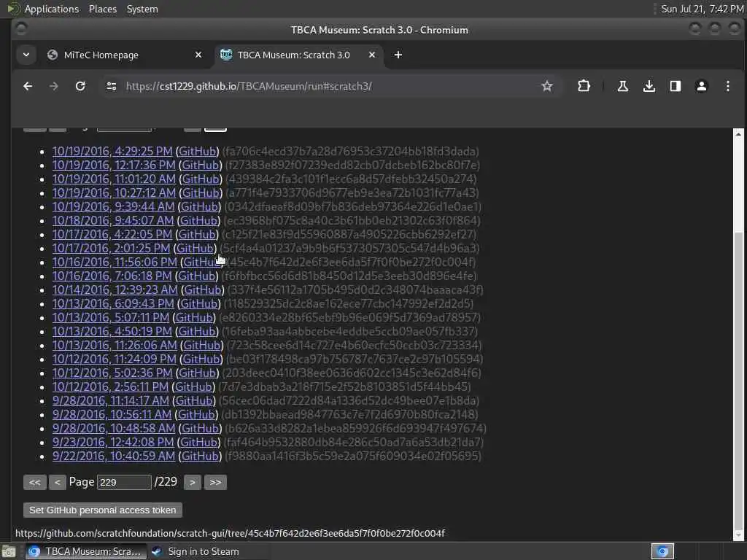Close the MiTeC Homepage tab
Viewport: 747px width, 560px height.
pos(198,55)
